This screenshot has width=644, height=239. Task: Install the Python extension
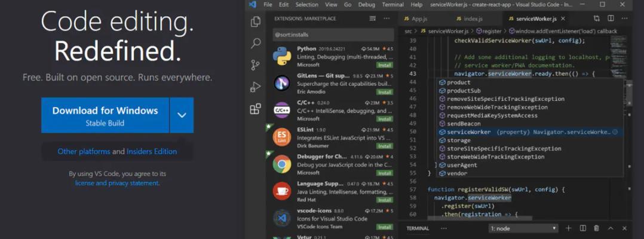(x=385, y=65)
